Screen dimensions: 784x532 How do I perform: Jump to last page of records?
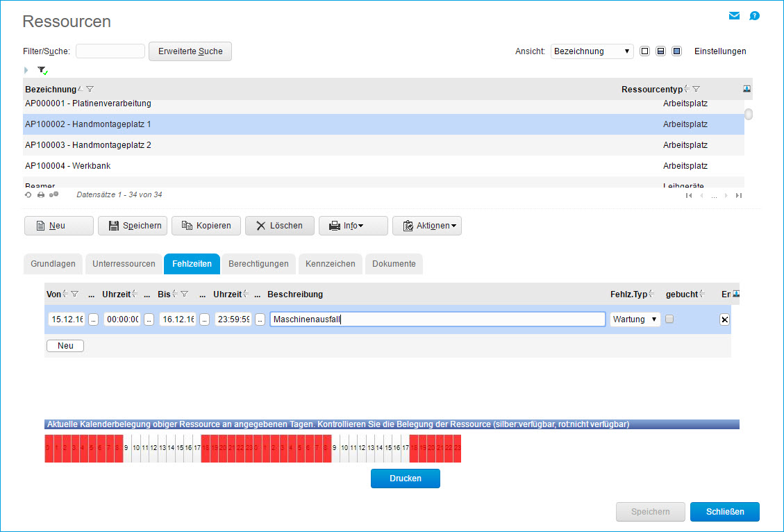tap(739, 196)
